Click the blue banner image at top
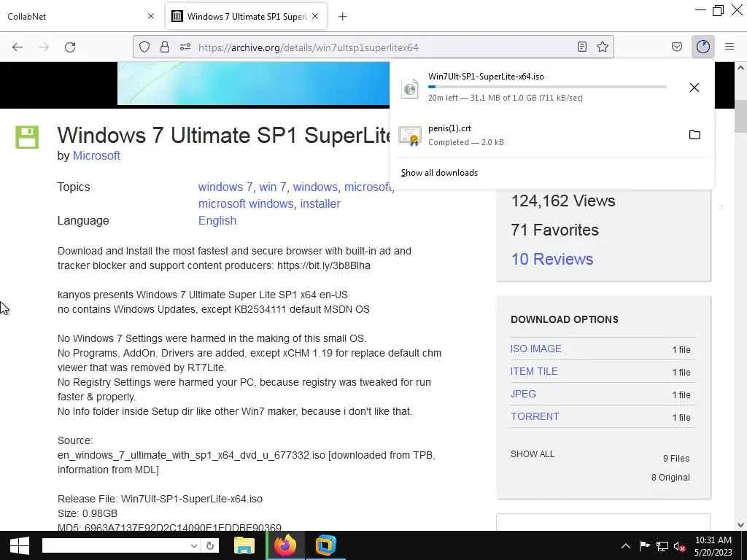This screenshot has width=747, height=560. point(253,83)
